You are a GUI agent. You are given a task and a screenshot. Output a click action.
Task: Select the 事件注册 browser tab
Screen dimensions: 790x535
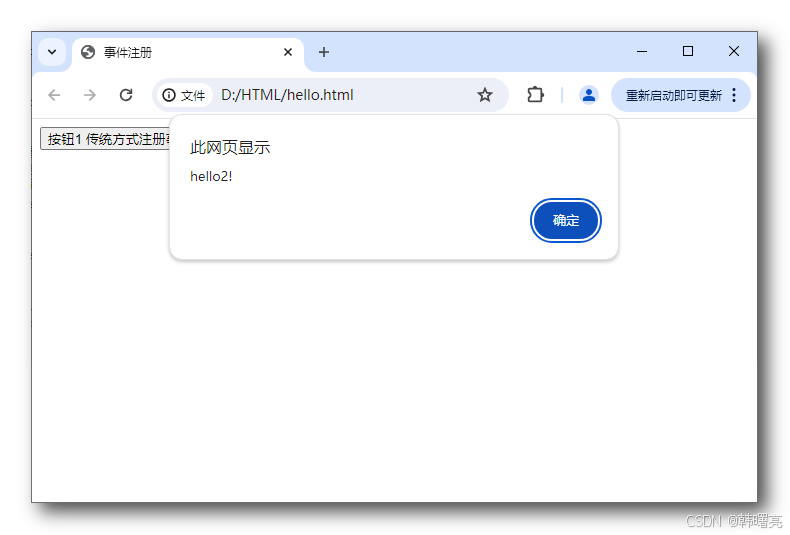(x=187, y=52)
